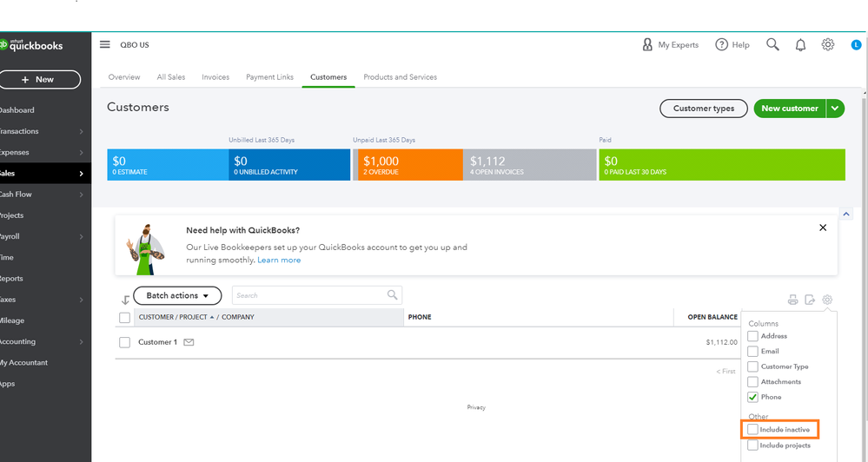The width and height of the screenshot is (868, 462).
Task: Expand the Sales sidebar submenu
Action: (x=82, y=173)
